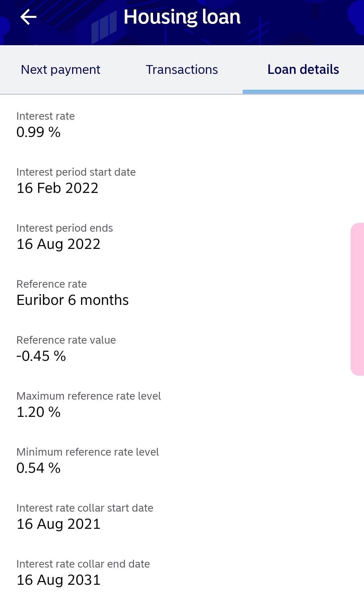Click the 1.20 % maximum rate value
Viewport: 364px width, 604px height.
(x=38, y=412)
